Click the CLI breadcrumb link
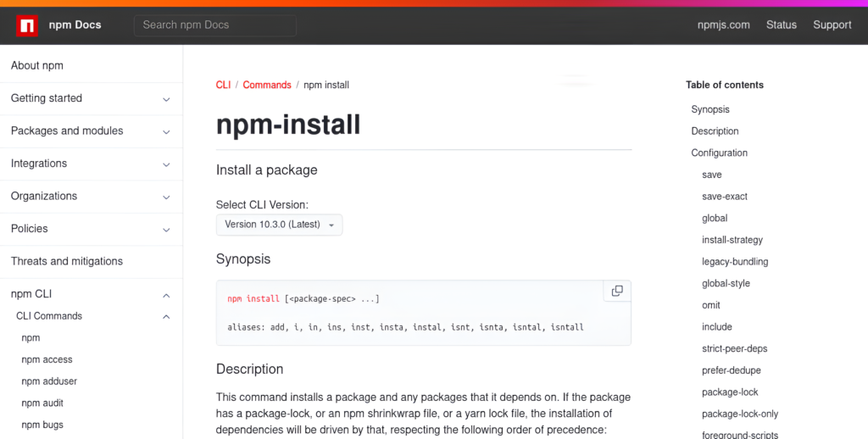The image size is (868, 439). (223, 85)
